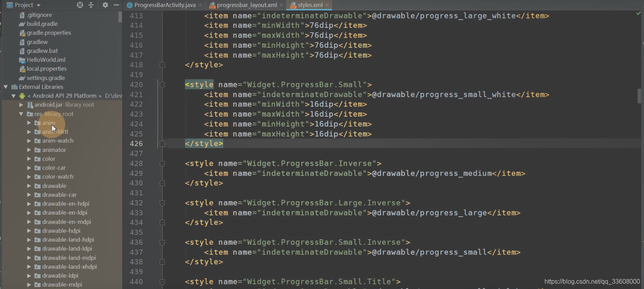644x289 pixels.
Task: Click the Project tree scrollbar
Action: tap(120, 17)
